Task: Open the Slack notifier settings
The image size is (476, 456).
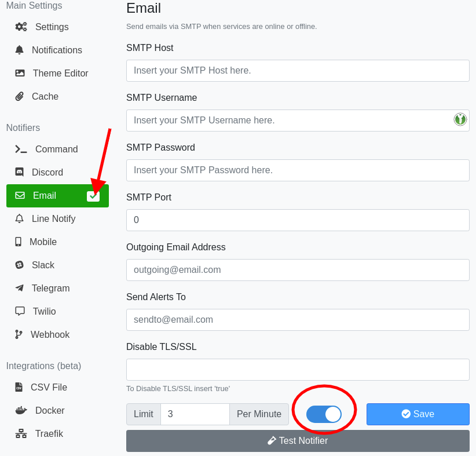Action: pos(19,265)
